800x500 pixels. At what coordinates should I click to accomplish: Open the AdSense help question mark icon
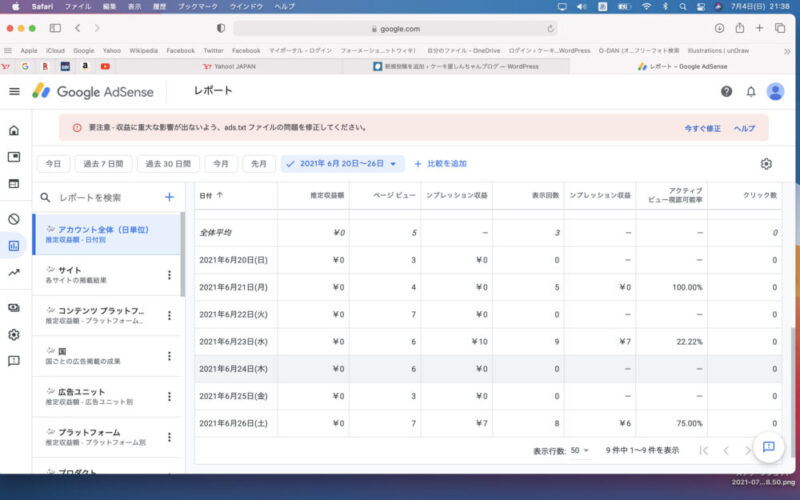pos(726,91)
